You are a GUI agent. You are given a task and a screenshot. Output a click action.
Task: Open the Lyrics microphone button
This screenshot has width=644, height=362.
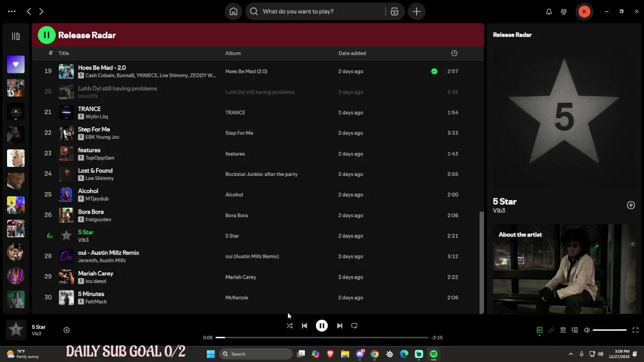click(x=551, y=330)
